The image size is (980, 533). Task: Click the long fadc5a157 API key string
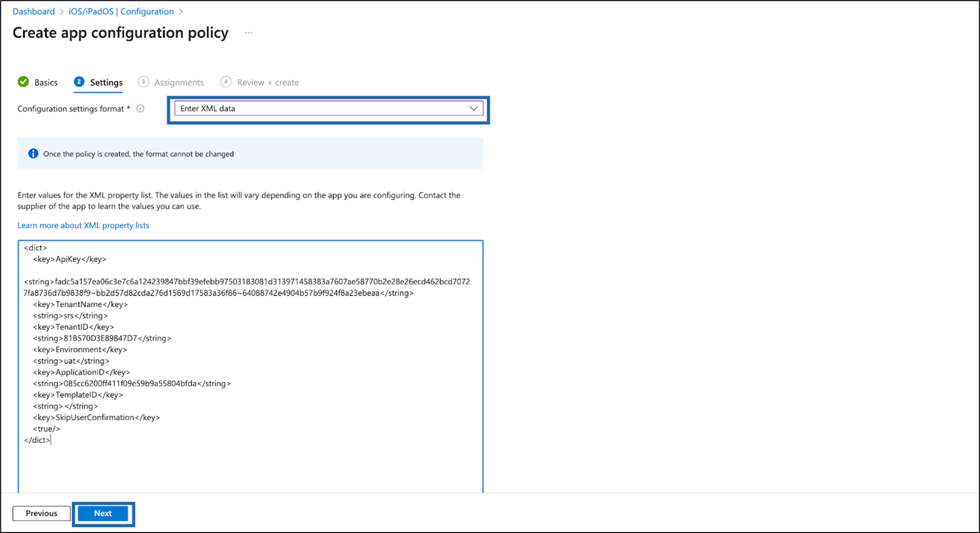tap(247, 287)
